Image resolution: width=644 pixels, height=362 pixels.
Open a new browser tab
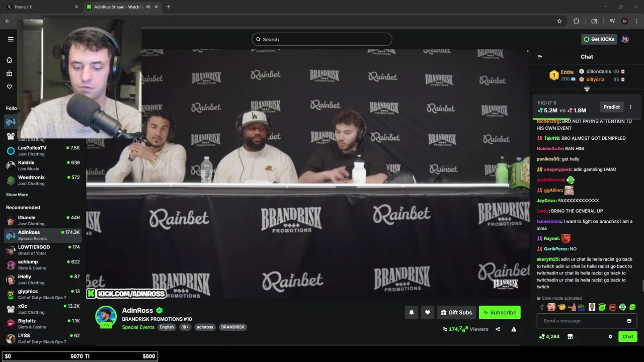168,7
